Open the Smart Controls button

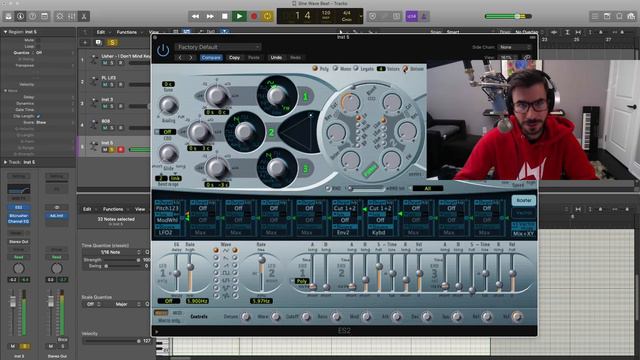[60, 16]
